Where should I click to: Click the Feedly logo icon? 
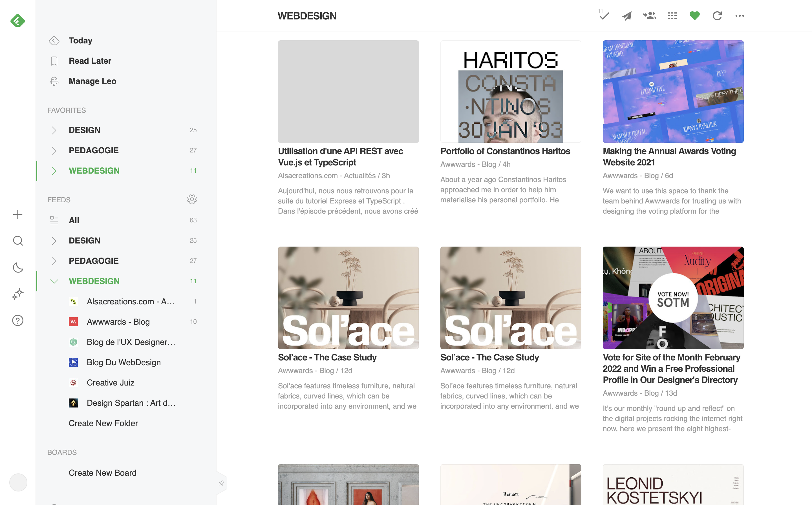(x=17, y=21)
